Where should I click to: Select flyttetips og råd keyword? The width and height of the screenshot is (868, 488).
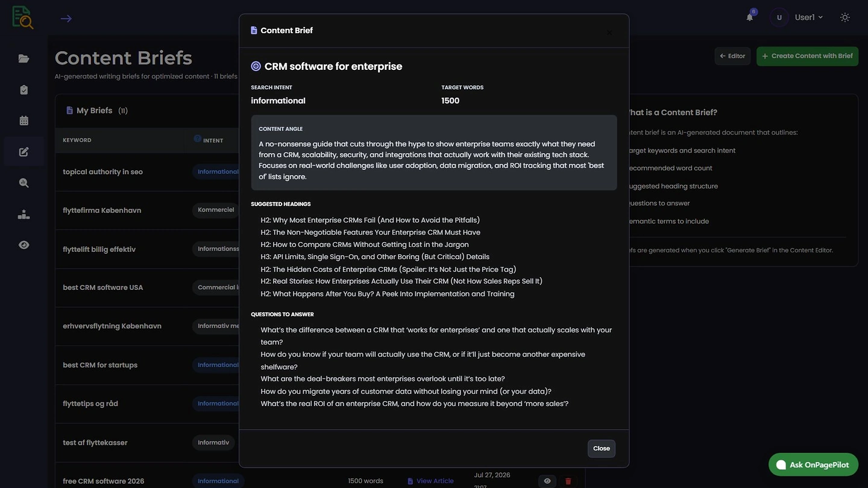(90, 404)
